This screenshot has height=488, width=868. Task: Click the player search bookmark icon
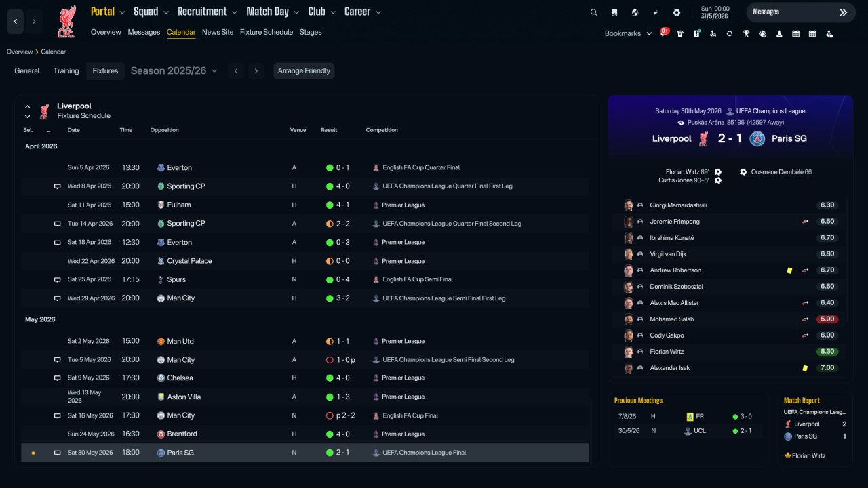pos(713,33)
